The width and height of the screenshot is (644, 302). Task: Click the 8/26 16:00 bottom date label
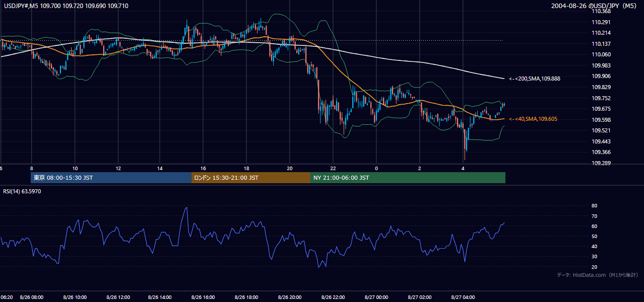(x=203, y=297)
